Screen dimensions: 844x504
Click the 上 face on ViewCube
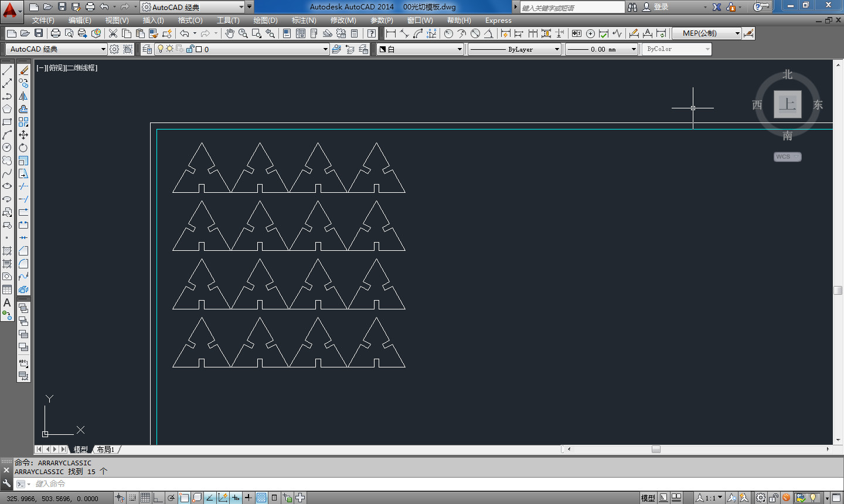pos(787,104)
